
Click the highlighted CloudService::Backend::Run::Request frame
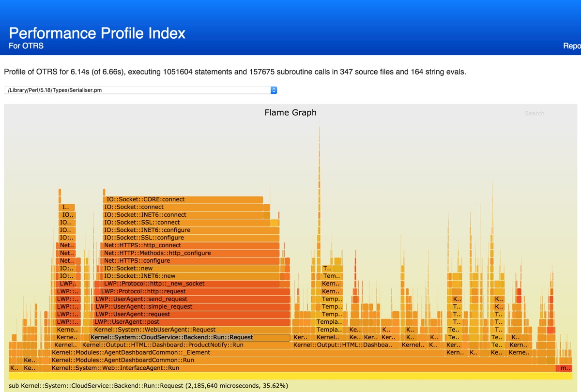(190, 337)
